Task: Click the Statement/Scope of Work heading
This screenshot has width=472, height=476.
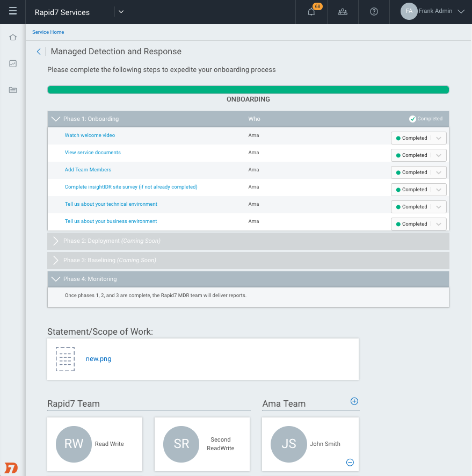Action: point(100,331)
